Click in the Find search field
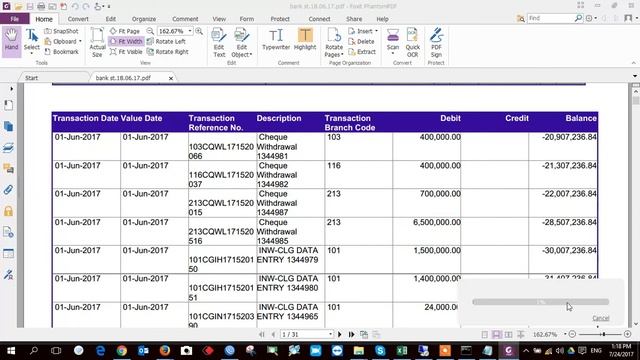 click(550, 18)
